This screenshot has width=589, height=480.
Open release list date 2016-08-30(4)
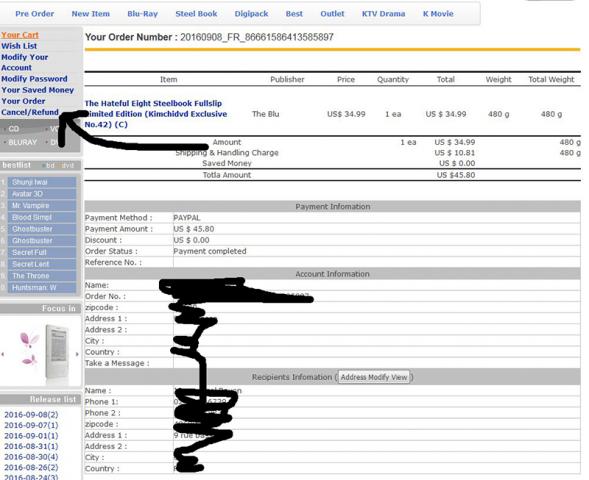coord(31,457)
